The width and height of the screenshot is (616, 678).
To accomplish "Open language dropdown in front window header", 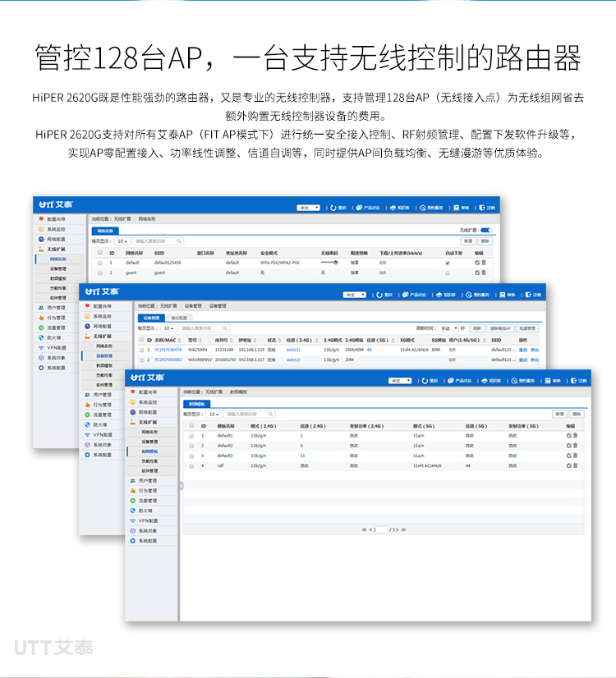I will pos(400,381).
